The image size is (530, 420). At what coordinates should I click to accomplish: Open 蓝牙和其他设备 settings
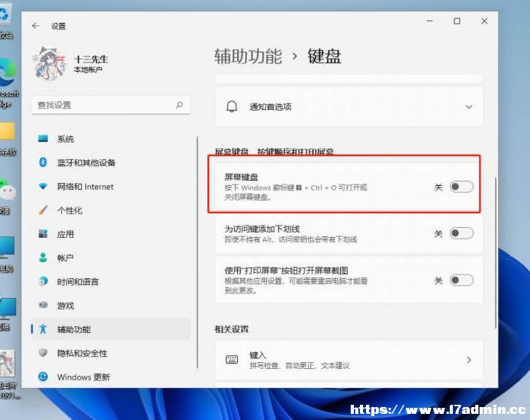[111, 162]
